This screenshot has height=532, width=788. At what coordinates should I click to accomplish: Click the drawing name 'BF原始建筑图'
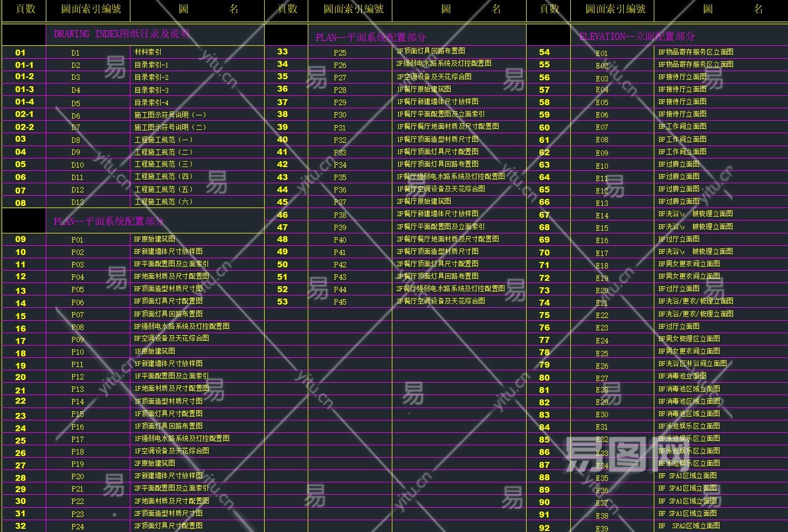point(155,239)
